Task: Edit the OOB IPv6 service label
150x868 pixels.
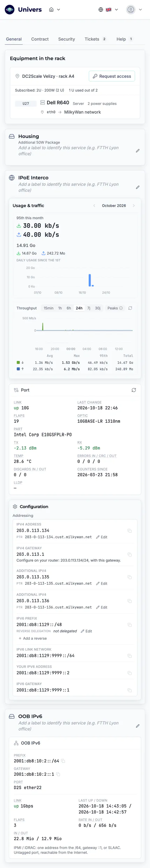Action: coord(137,726)
